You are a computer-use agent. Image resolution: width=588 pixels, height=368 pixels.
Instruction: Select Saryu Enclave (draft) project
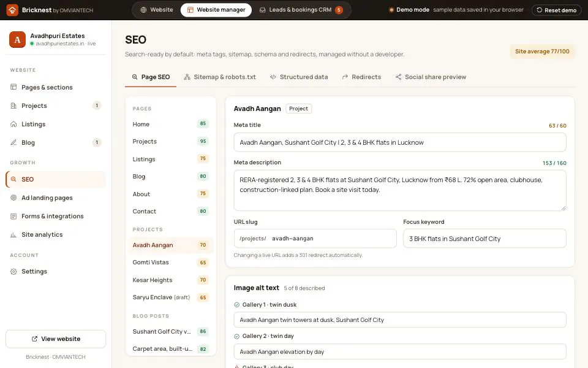tap(171, 297)
